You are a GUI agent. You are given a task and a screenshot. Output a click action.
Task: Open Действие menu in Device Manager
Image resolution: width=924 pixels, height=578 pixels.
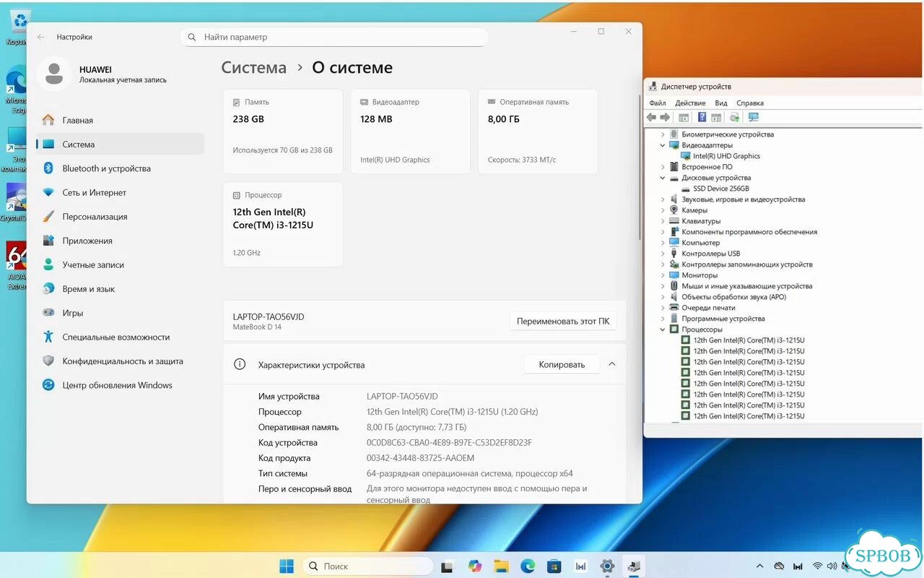coord(690,103)
